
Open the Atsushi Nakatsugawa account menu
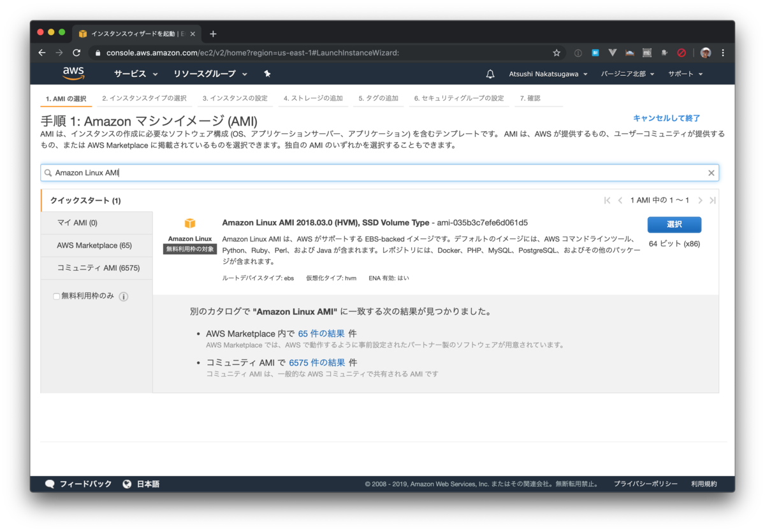click(548, 74)
